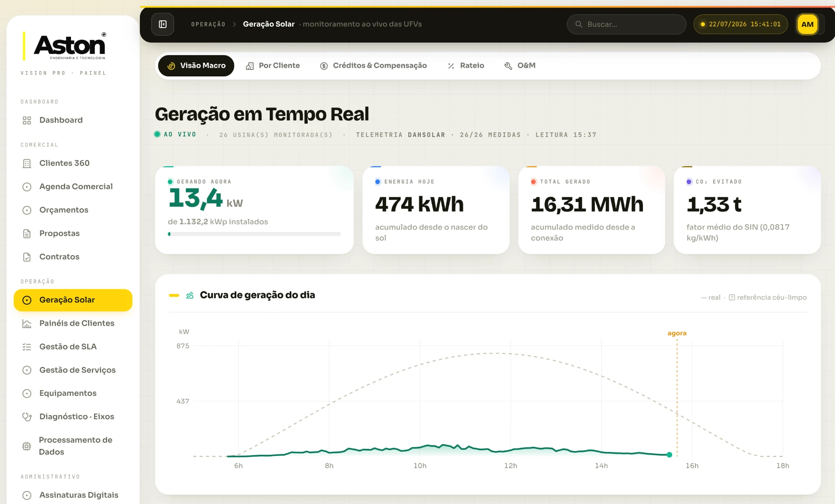
Task: Open Processamento de Dados
Action: (x=73, y=446)
